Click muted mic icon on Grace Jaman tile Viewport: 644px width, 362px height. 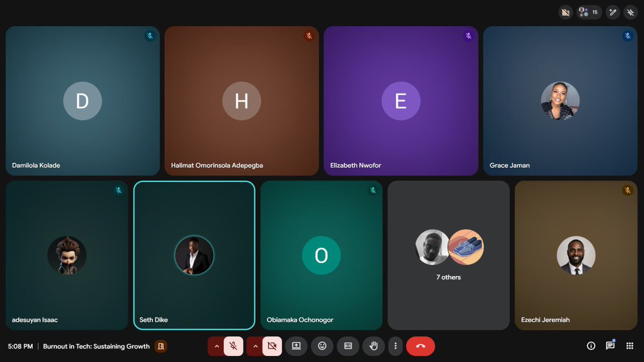tap(627, 36)
